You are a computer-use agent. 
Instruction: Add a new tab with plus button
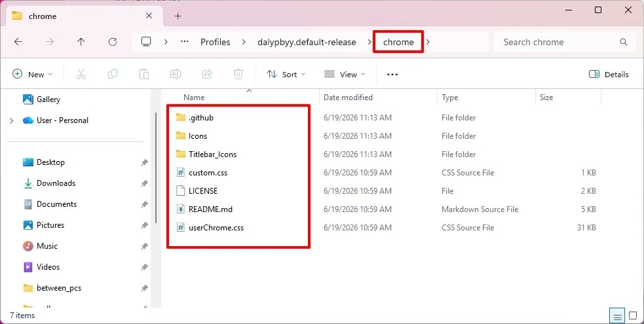click(178, 16)
